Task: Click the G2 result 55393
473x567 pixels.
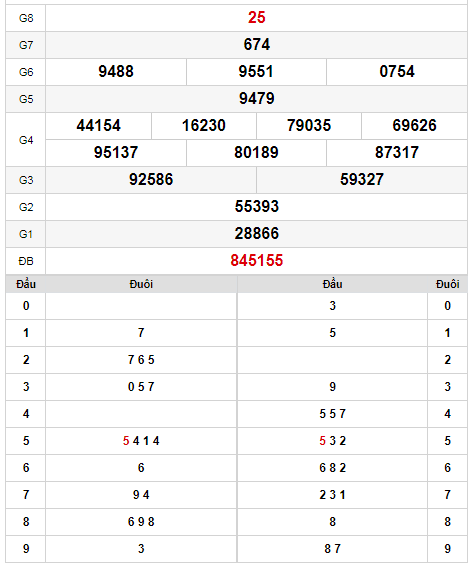Action: point(256,207)
